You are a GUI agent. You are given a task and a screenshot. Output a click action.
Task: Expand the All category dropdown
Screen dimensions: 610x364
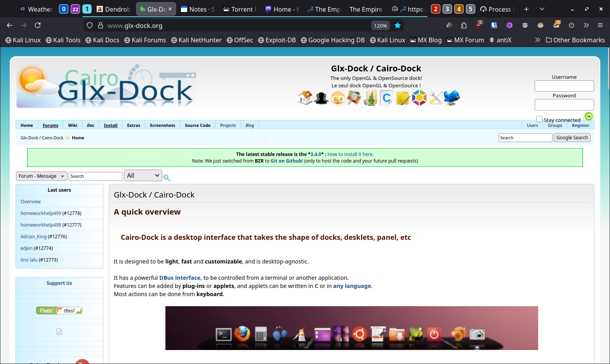tap(143, 176)
